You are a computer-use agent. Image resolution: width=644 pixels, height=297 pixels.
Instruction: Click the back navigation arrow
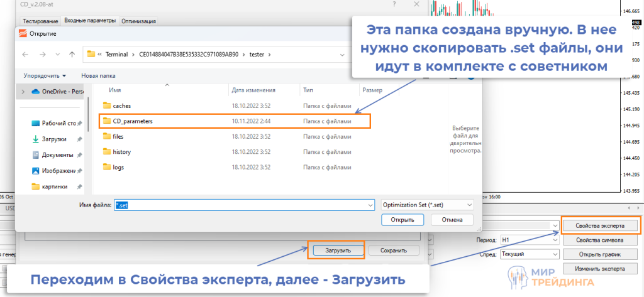(25, 54)
